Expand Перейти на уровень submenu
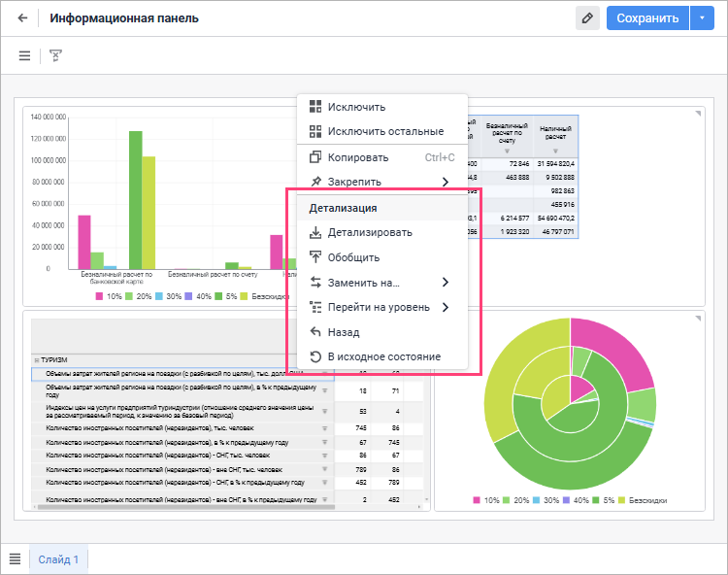728x575 pixels. coord(445,308)
